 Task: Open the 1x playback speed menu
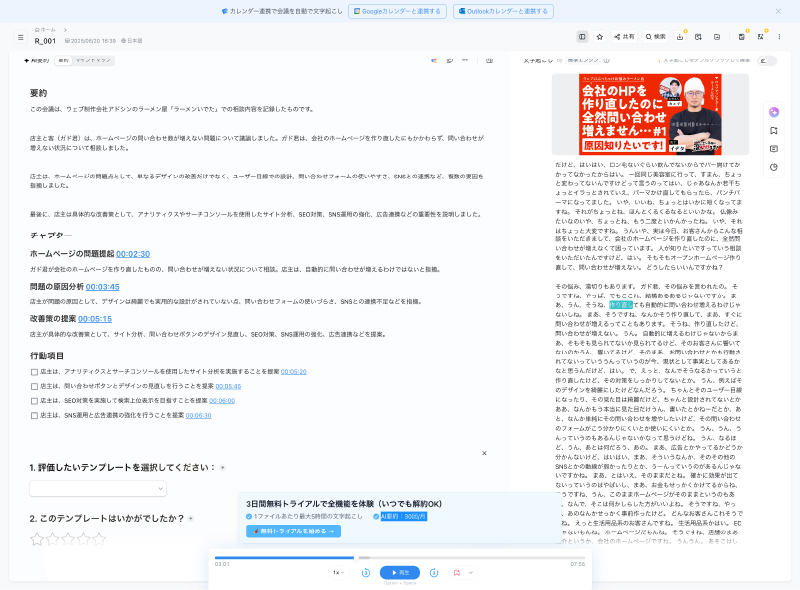pyautogui.click(x=338, y=573)
